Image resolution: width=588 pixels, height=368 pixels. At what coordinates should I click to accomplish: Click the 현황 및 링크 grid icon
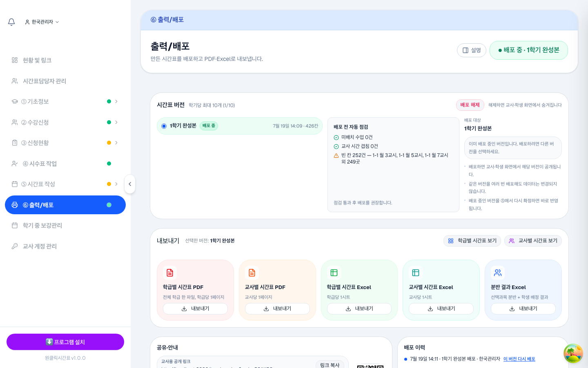[15, 60]
